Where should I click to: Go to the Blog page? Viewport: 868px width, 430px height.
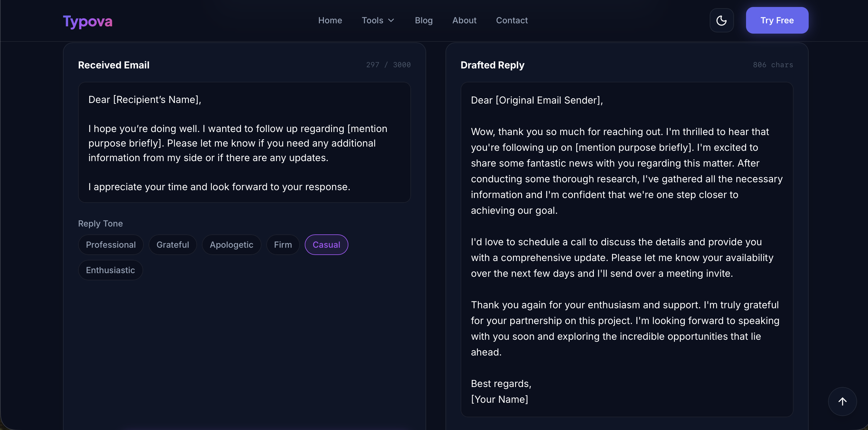(423, 21)
